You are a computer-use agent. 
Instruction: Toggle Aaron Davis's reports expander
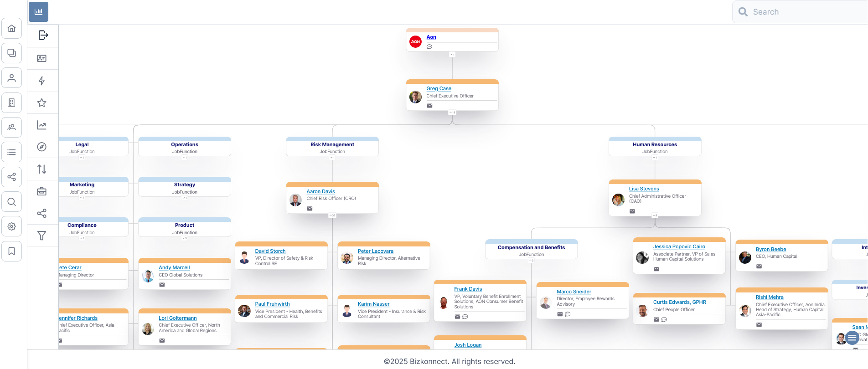click(332, 215)
